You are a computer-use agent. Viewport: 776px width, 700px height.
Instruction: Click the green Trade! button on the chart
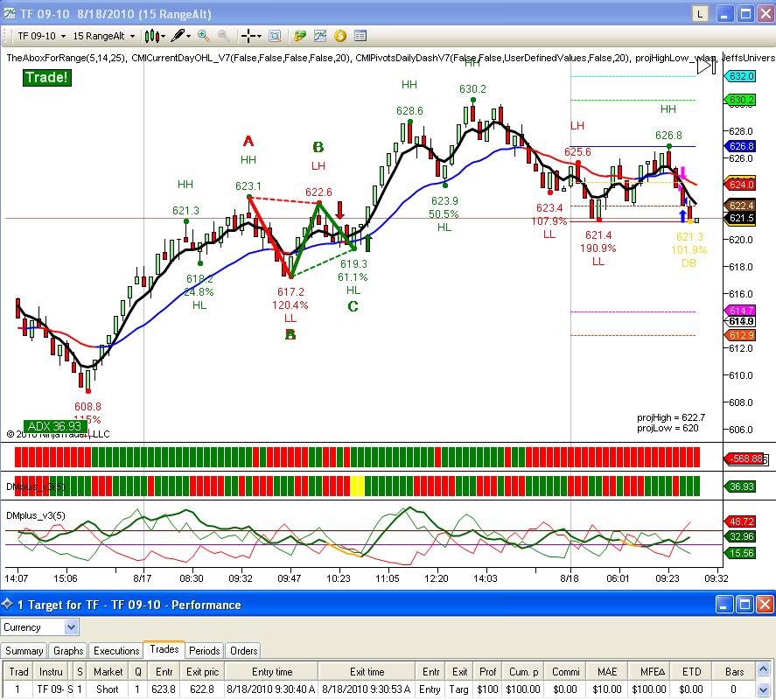click(x=47, y=78)
